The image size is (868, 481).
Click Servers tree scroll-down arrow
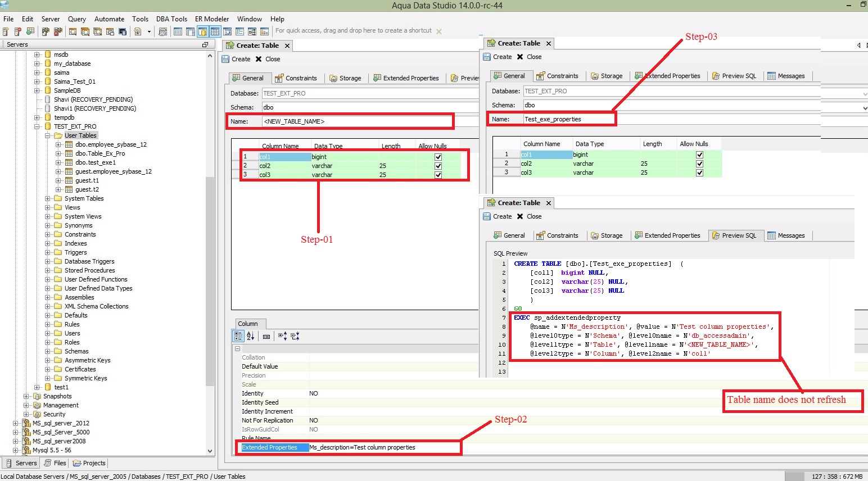pos(210,451)
